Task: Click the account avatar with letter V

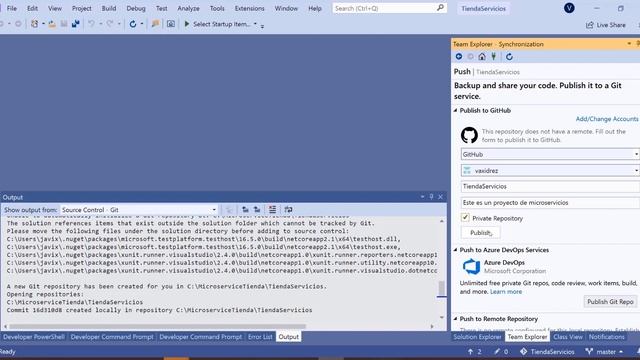Action: [569, 8]
